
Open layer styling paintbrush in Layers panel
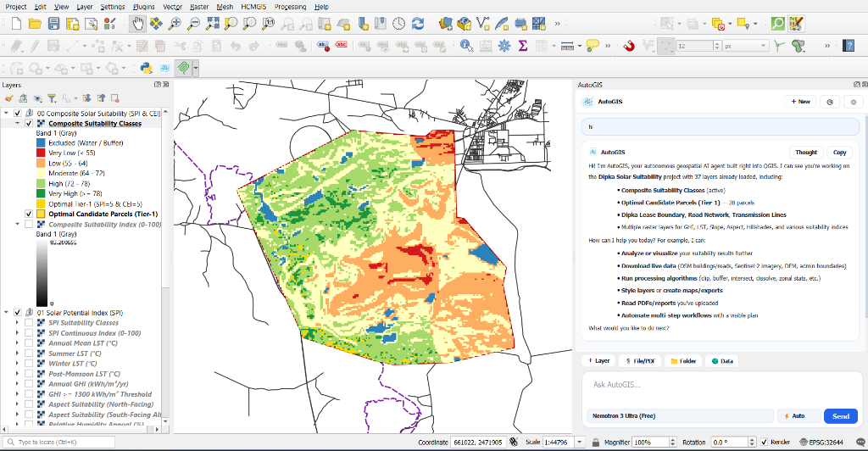[x=8, y=98]
